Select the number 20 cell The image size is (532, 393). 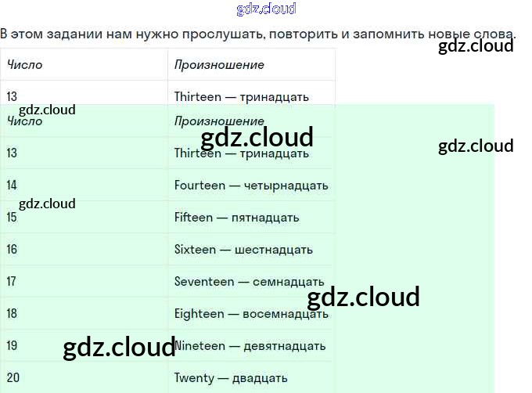(13, 378)
